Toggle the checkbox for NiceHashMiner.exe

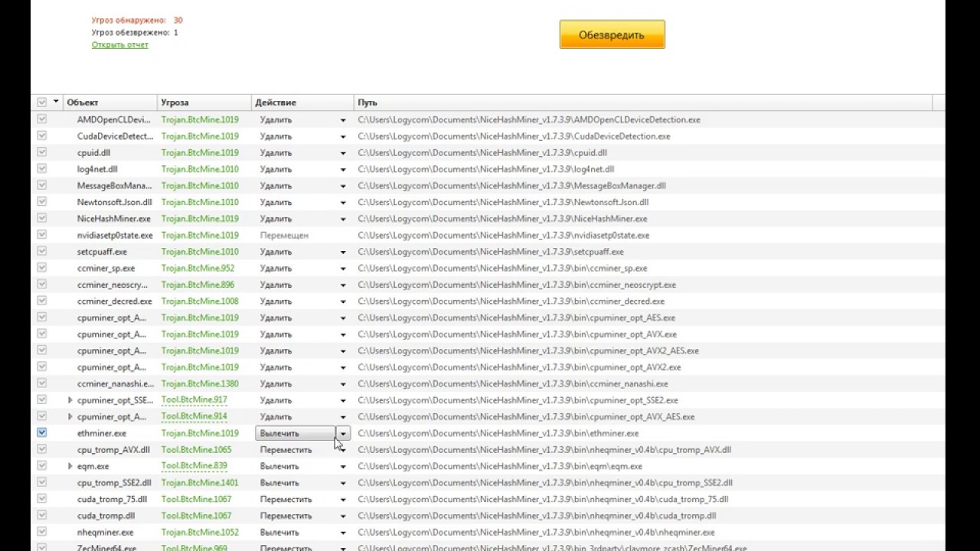click(41, 218)
